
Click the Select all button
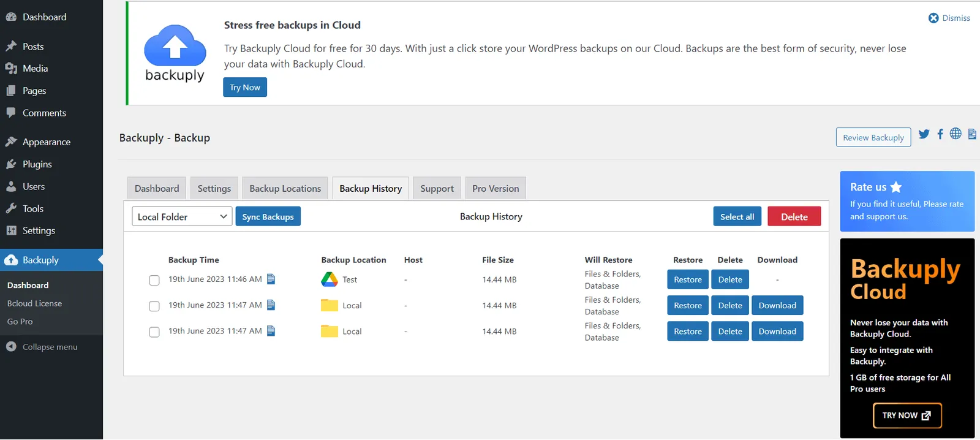(x=737, y=216)
